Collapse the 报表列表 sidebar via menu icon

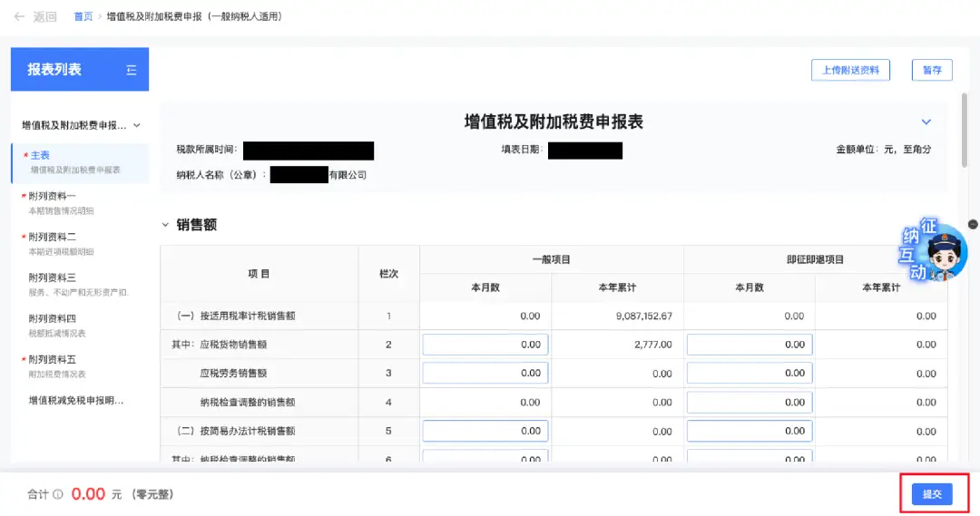pyautogui.click(x=132, y=70)
